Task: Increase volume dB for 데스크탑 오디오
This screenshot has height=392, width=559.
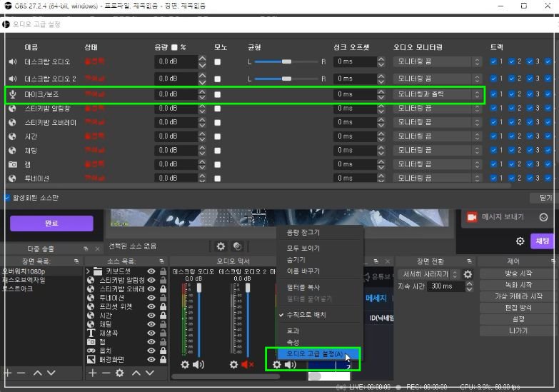Action: pos(202,59)
